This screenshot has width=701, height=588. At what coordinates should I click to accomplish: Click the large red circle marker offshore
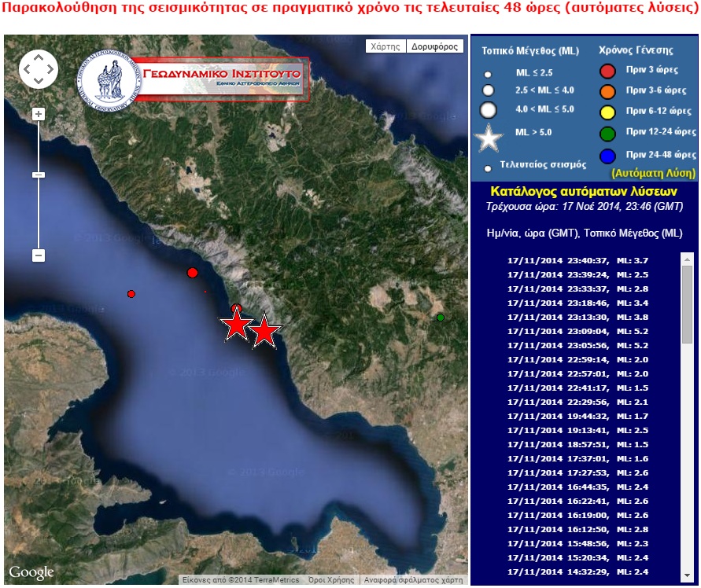tap(192, 273)
